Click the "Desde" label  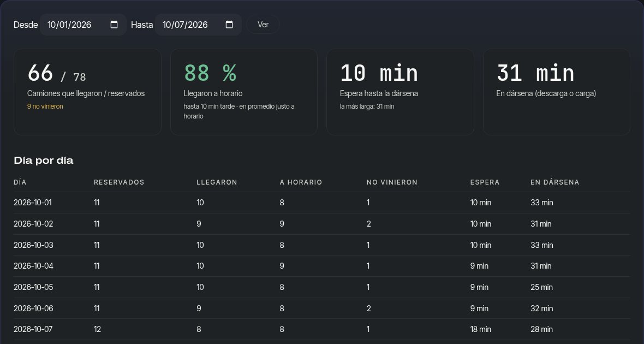tap(26, 25)
